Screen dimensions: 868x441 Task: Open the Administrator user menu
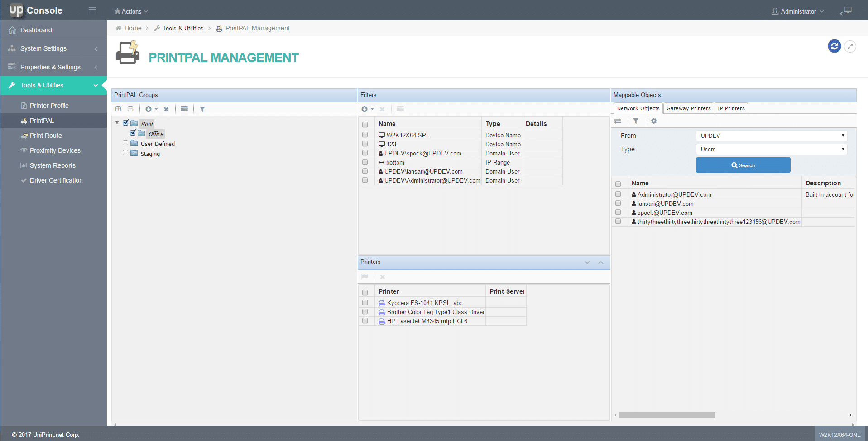(x=798, y=11)
